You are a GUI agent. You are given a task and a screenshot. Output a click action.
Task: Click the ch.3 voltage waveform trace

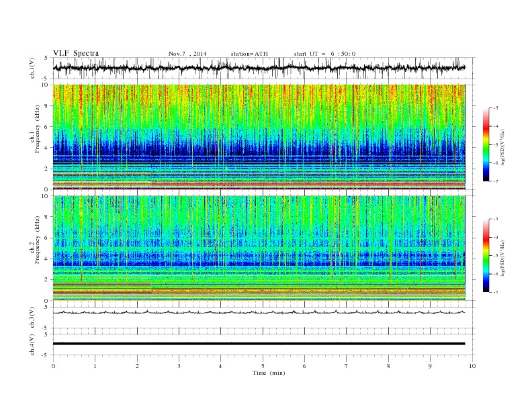259,312
